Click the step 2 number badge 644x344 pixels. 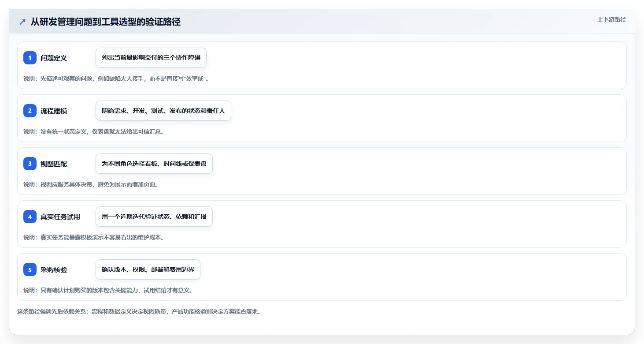30,111
